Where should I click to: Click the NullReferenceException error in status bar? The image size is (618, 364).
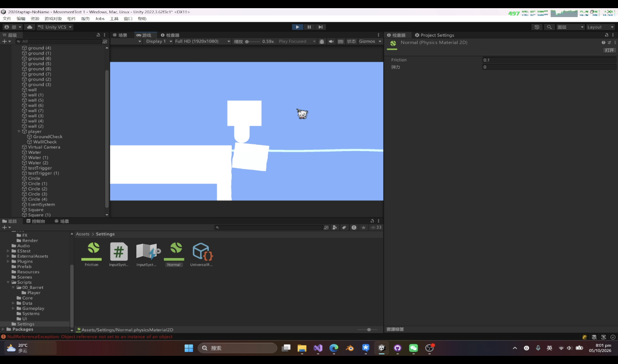point(90,337)
